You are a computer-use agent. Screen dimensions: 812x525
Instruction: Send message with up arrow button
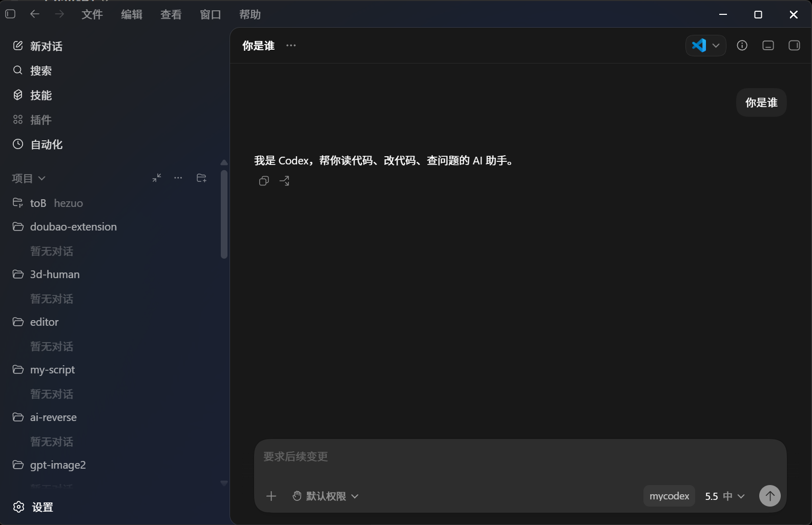[x=769, y=496]
